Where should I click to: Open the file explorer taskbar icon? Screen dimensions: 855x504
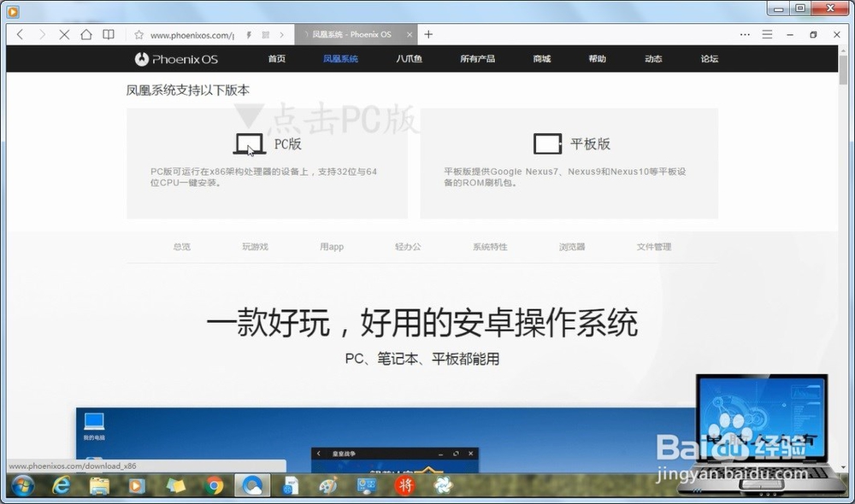tap(99, 485)
